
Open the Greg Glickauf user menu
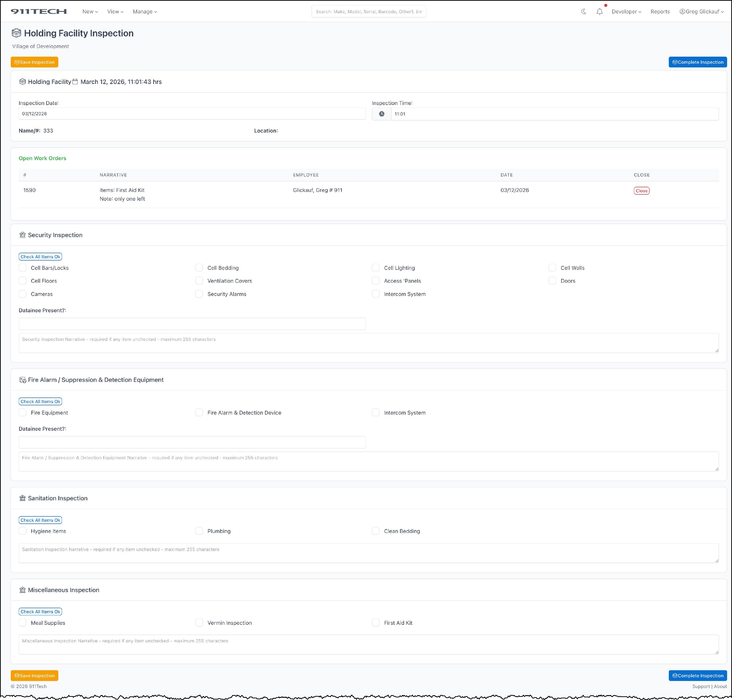pyautogui.click(x=701, y=11)
